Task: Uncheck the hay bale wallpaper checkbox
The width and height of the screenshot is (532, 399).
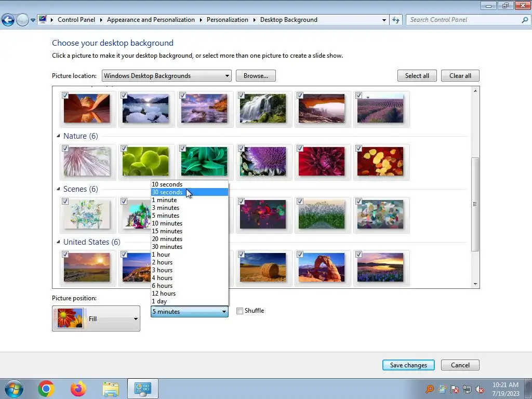Action: [x=241, y=254]
